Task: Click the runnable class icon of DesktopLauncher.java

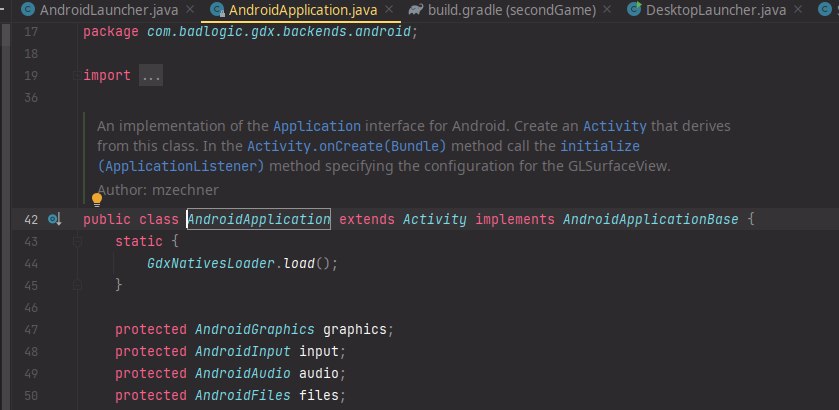Action: tap(634, 9)
